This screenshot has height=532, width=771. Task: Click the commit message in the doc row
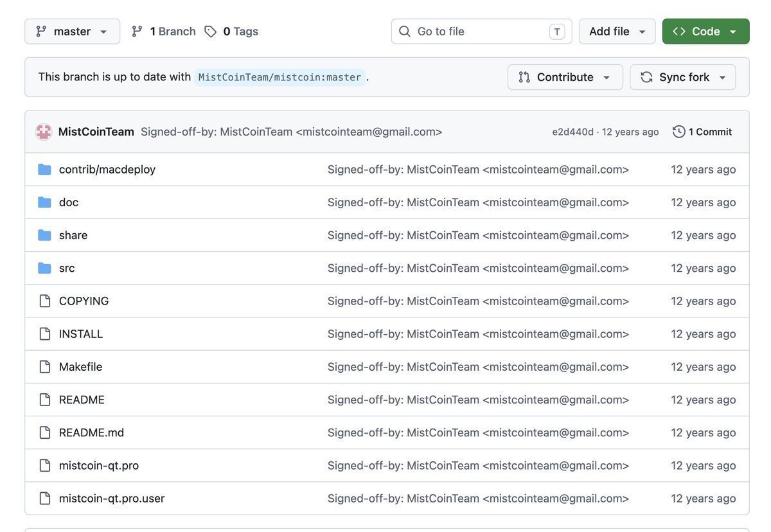pos(479,202)
